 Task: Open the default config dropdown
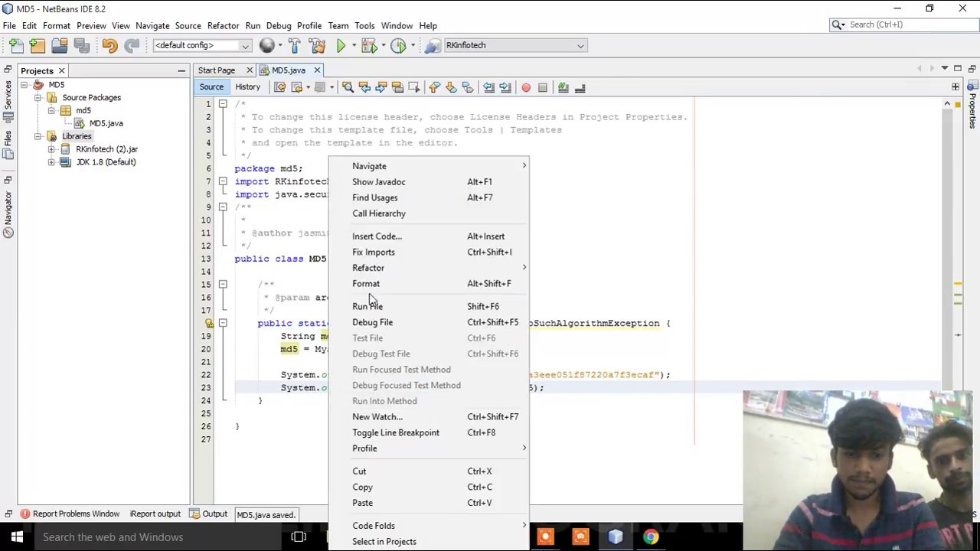[202, 46]
